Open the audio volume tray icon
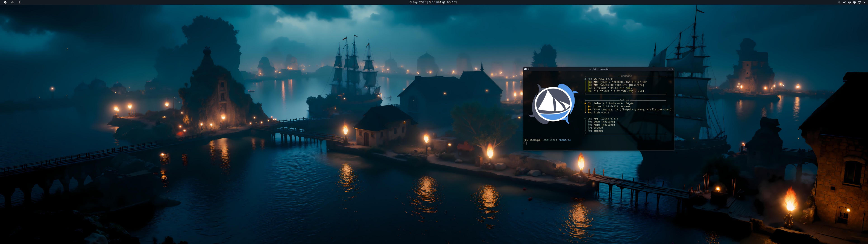 [x=849, y=2]
